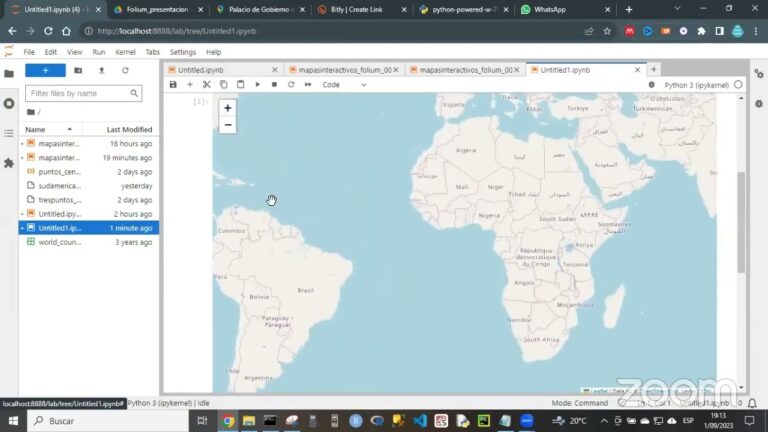Save the notebook with the disk icon

tap(173, 85)
